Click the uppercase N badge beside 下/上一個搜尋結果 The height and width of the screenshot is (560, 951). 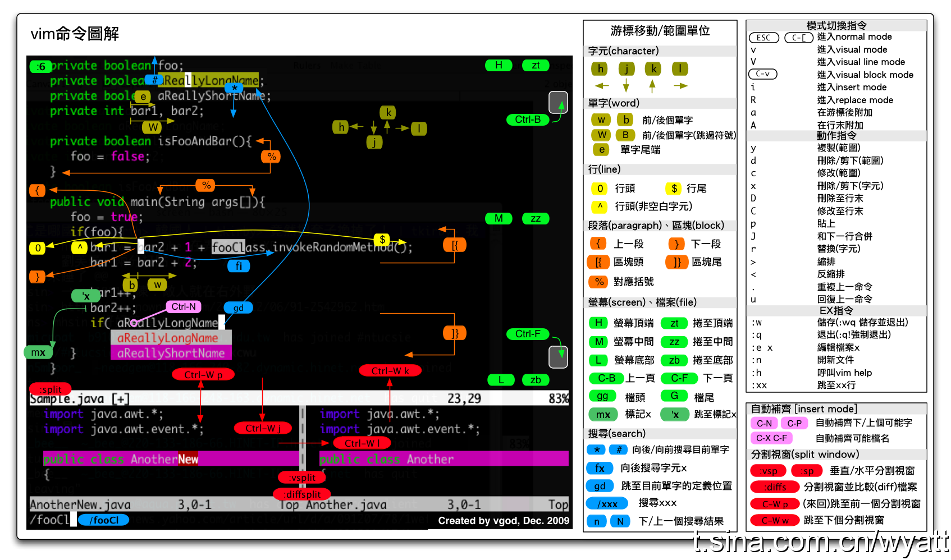(620, 521)
